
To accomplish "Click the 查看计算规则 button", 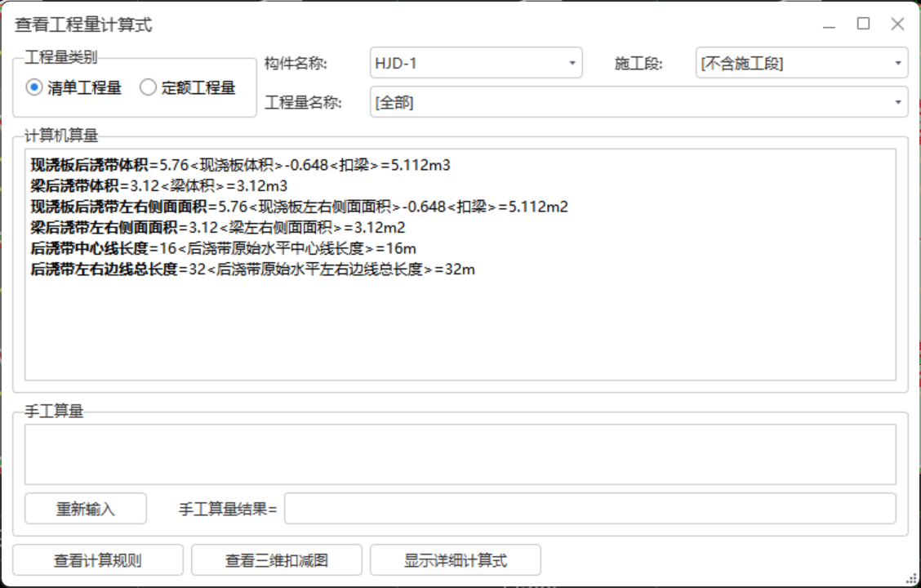I will point(98,560).
